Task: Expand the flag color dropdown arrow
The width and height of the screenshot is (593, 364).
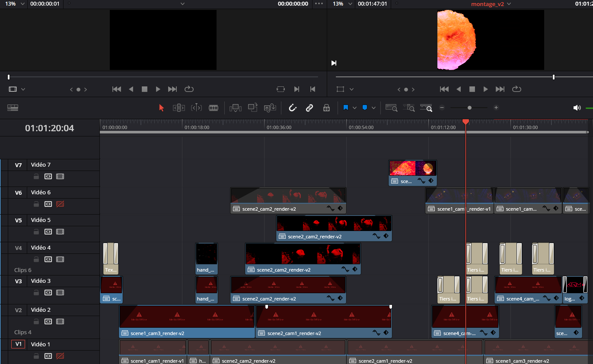Action: point(355,108)
